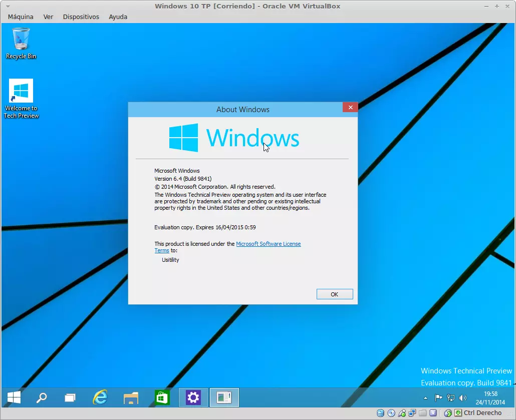Viewport: 516px width, 420px height.
Task: Launch Internet Explorer from the taskbar
Action: click(x=100, y=397)
